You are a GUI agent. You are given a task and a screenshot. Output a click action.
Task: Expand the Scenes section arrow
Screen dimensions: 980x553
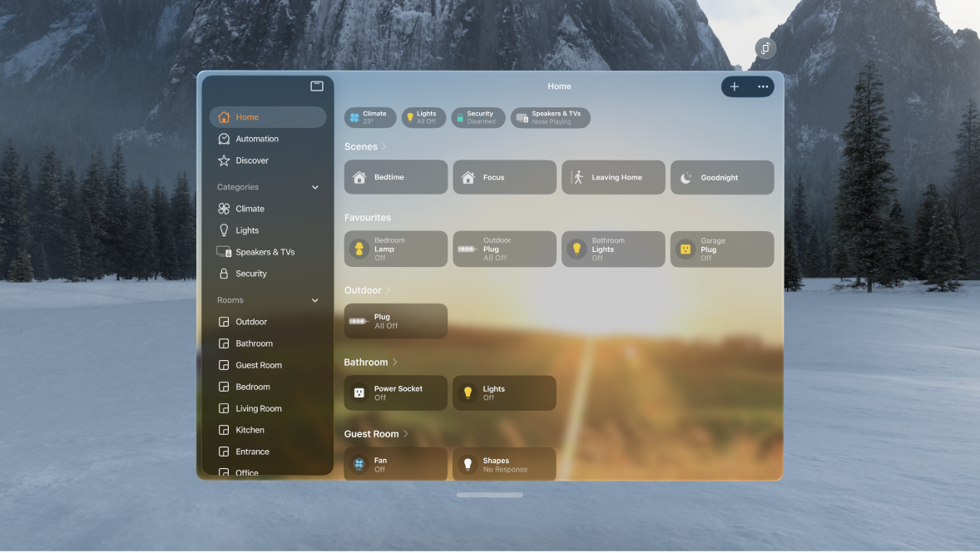point(386,146)
